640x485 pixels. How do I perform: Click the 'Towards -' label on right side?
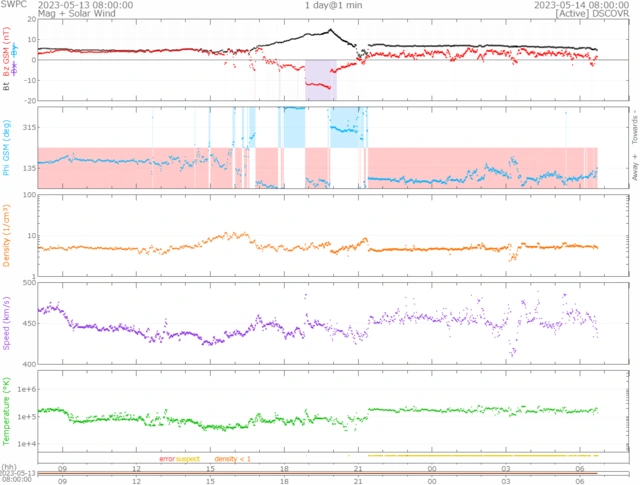point(634,123)
